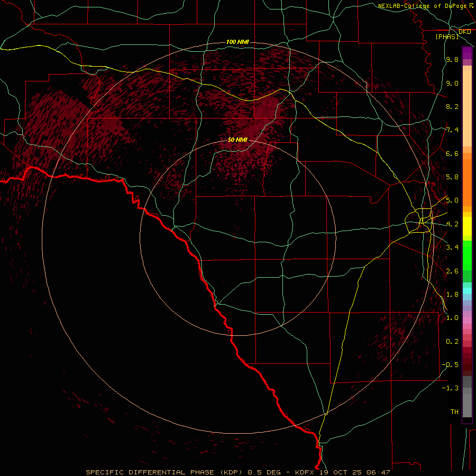This screenshot has width=476, height=476.
Task: Click the 6.6 legend value
Action: (452, 153)
